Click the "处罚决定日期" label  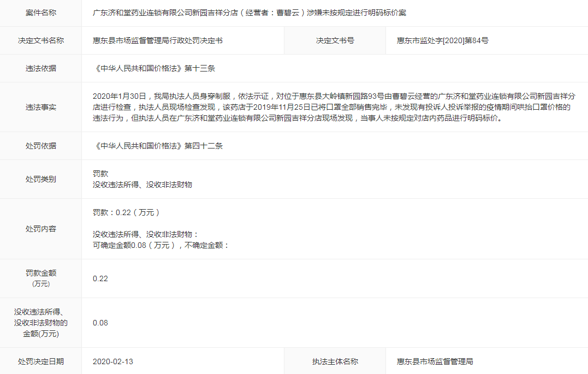[41, 361]
